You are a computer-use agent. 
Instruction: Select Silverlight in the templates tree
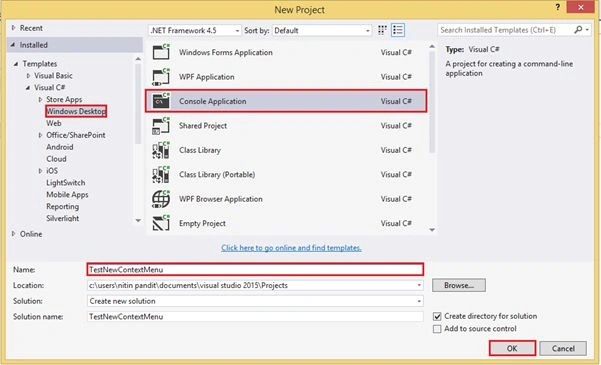[x=62, y=218]
